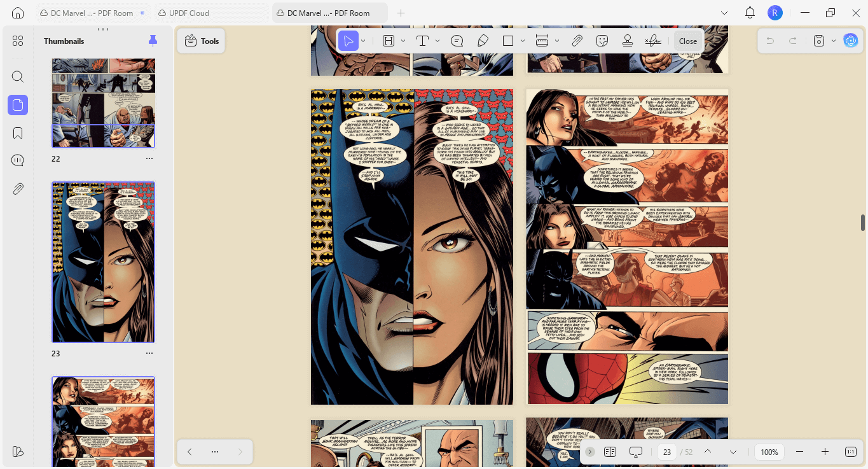Select the sticky note comment tool
The height and width of the screenshot is (469, 868).
coord(457,41)
